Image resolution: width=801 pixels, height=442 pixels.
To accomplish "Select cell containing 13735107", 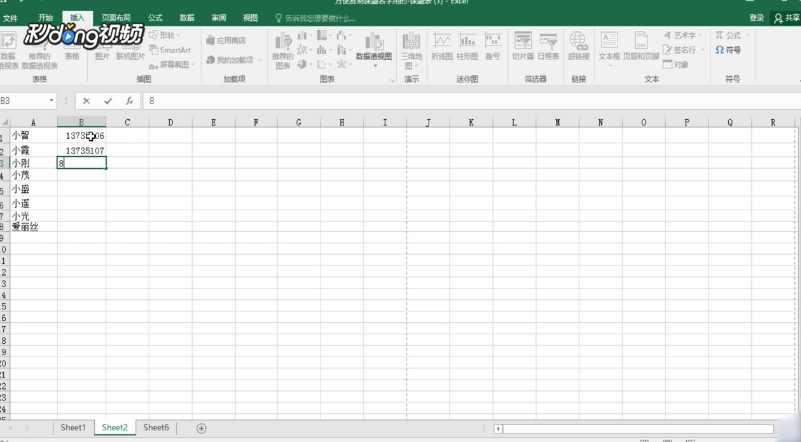I will tap(82, 151).
